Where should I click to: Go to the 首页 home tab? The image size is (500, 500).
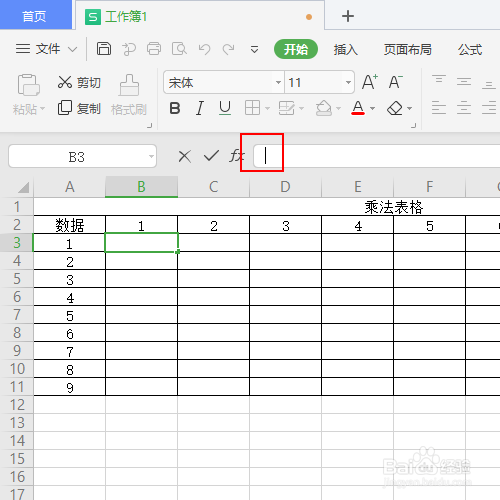coord(35,16)
